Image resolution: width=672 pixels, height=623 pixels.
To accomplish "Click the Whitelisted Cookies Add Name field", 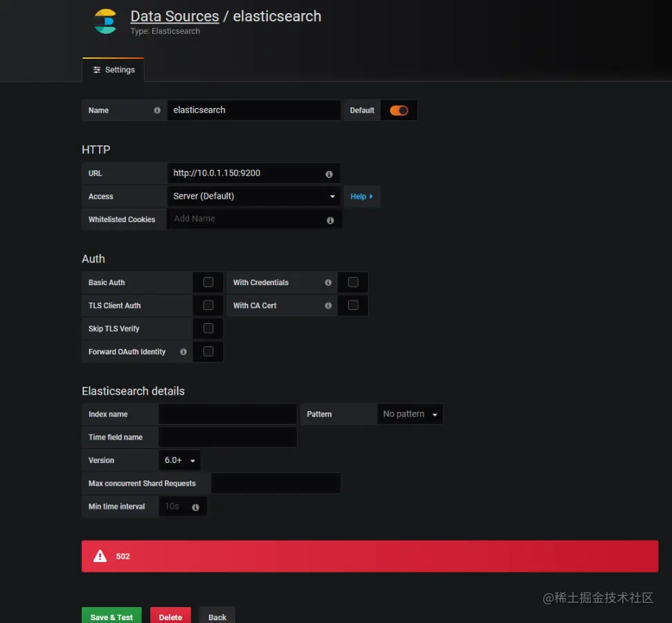I will [x=254, y=219].
